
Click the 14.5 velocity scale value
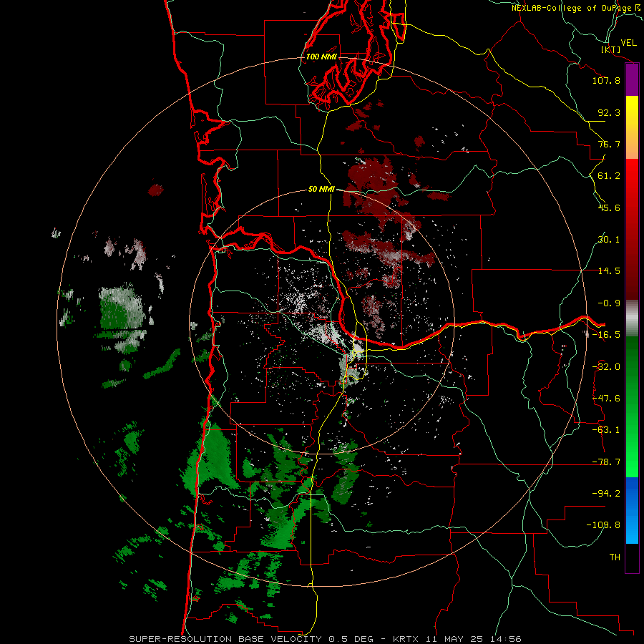point(609,271)
